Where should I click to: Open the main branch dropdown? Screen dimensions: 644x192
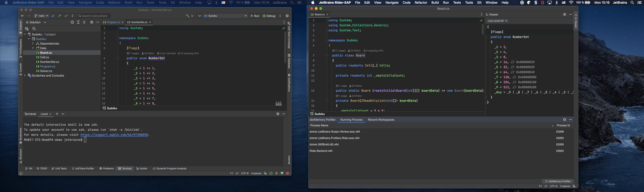point(41,16)
